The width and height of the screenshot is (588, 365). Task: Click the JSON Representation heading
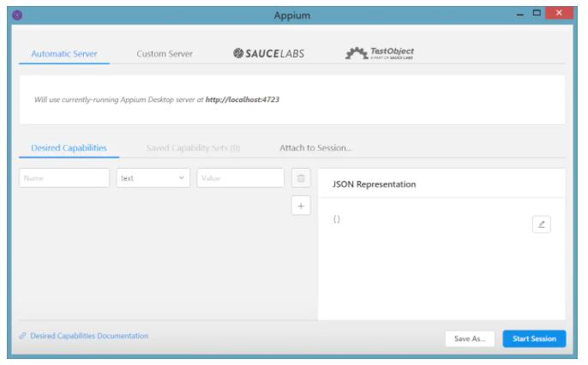pos(374,184)
